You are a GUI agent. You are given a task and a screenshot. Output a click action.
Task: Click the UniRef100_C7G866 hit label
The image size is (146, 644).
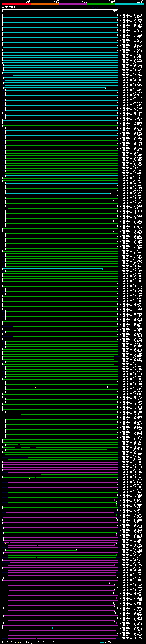(x=131, y=618)
